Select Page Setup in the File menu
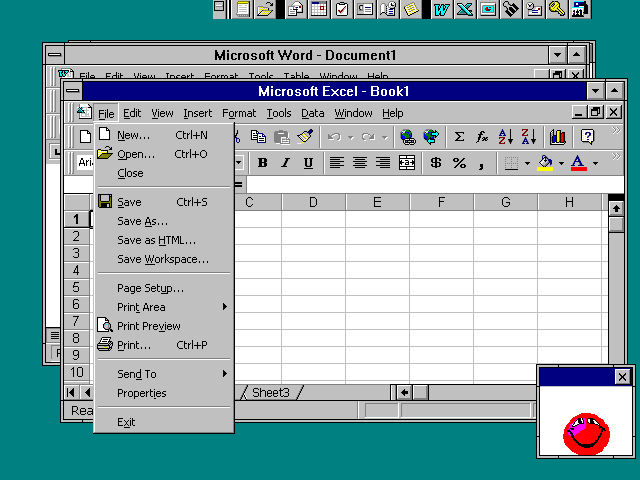 click(x=150, y=288)
